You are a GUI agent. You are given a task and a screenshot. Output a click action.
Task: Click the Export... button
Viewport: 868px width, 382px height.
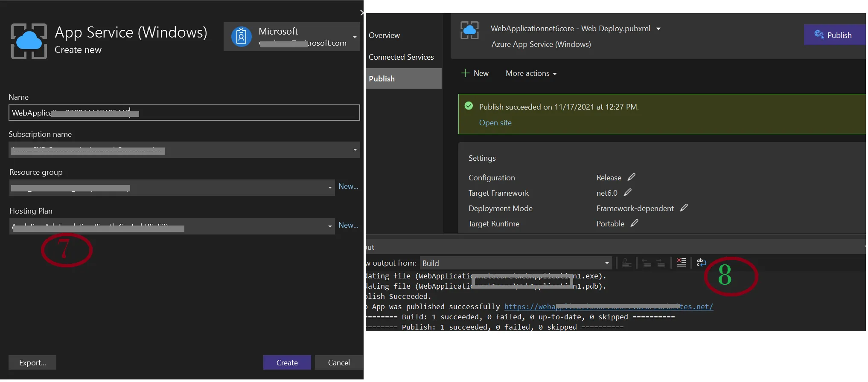(x=32, y=362)
